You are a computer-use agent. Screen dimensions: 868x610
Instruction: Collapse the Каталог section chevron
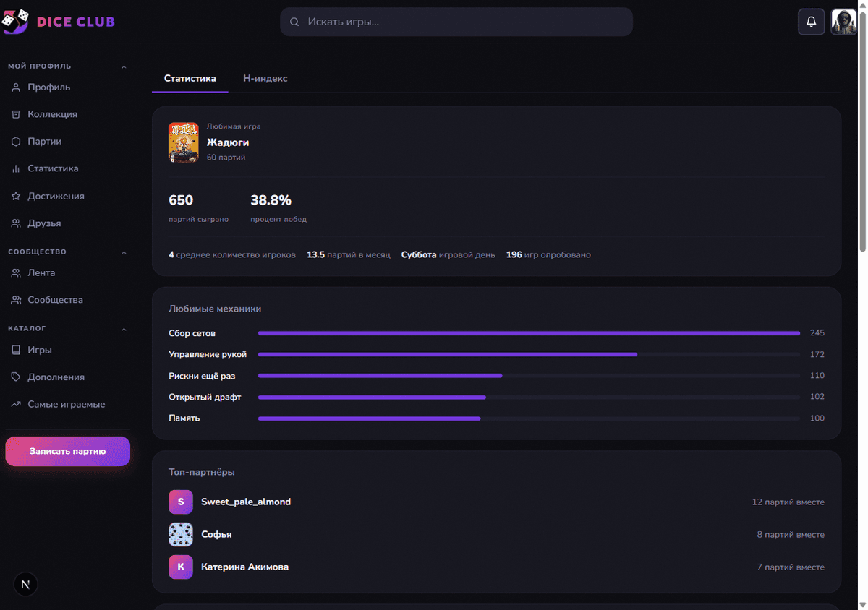[x=124, y=329]
